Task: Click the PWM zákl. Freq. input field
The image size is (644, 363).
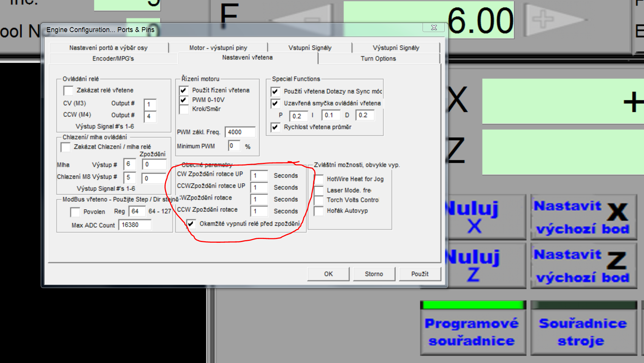Action: (240, 132)
